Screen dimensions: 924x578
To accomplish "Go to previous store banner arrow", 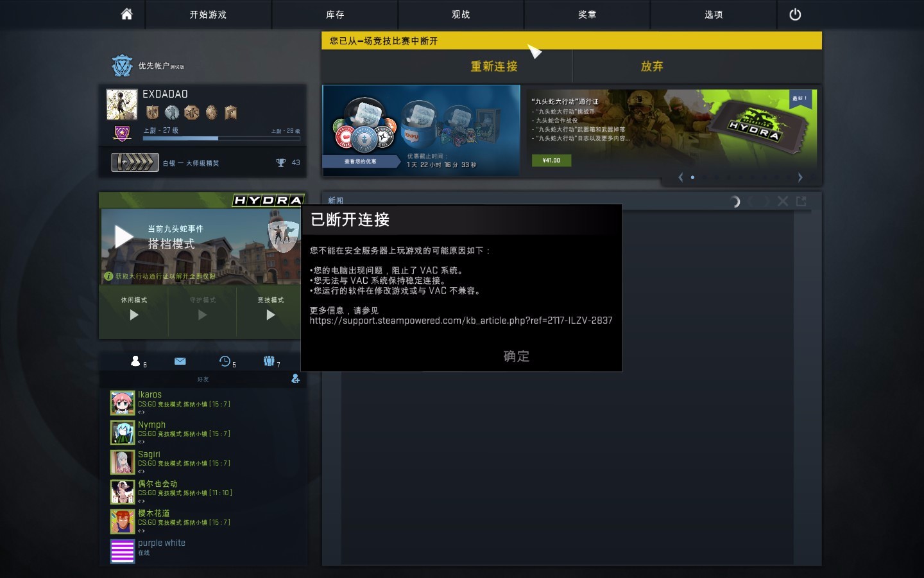I will point(680,177).
